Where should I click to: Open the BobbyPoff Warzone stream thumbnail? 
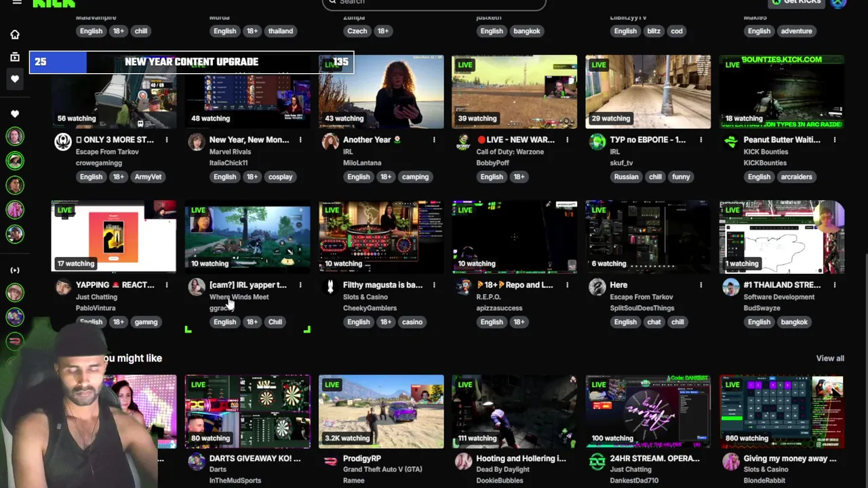tap(515, 92)
